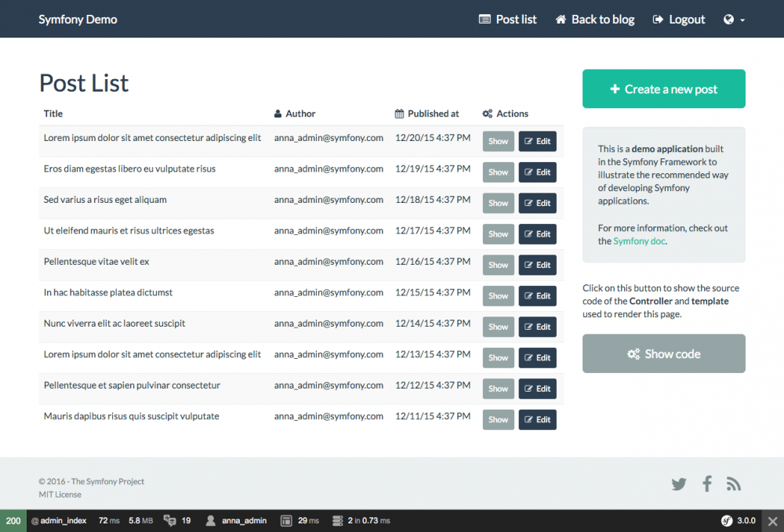Open the Twitter icon in footer
The height and width of the screenshot is (532, 784).
(678, 484)
